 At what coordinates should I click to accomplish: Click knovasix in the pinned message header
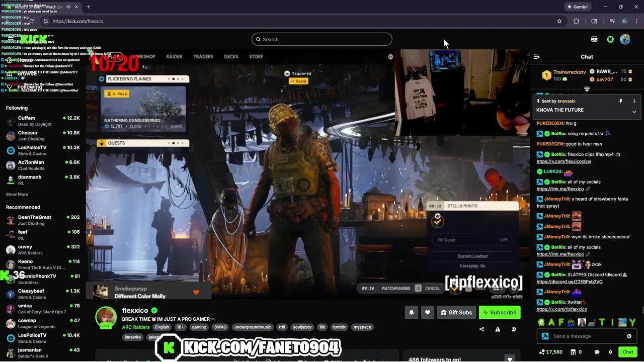(x=566, y=101)
